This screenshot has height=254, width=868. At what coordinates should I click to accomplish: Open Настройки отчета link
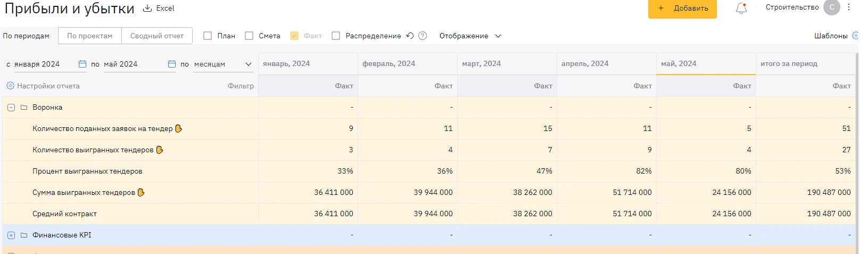coord(48,86)
